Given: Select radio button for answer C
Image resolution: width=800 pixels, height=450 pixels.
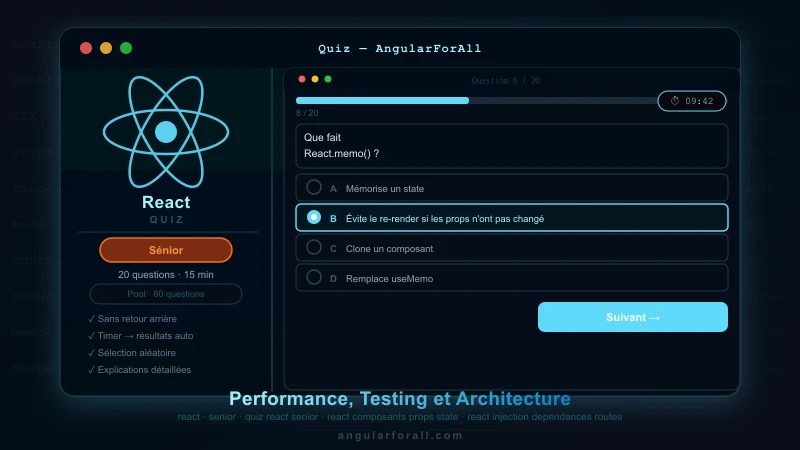Looking at the screenshot, I should pyautogui.click(x=314, y=247).
